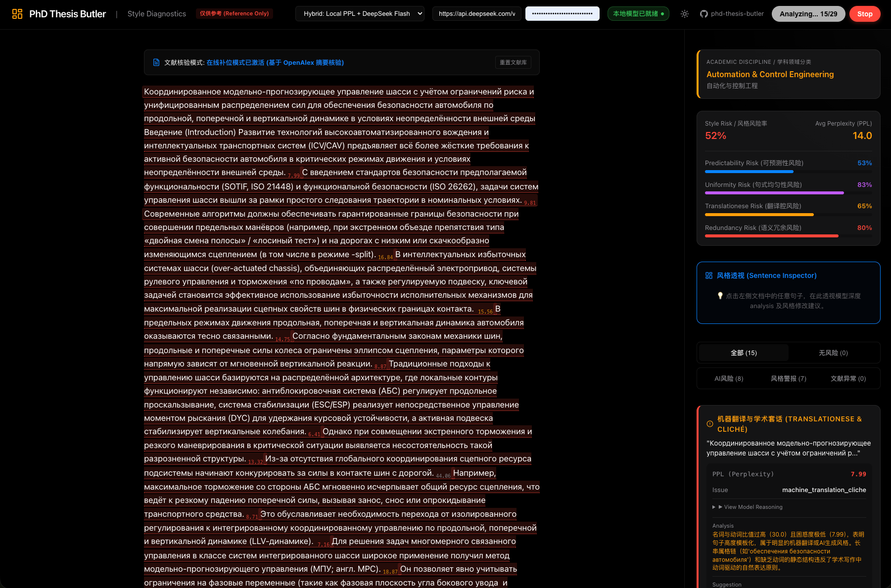Toggle the light/dark theme sun icon
The width and height of the screenshot is (891, 588).
coord(685,14)
